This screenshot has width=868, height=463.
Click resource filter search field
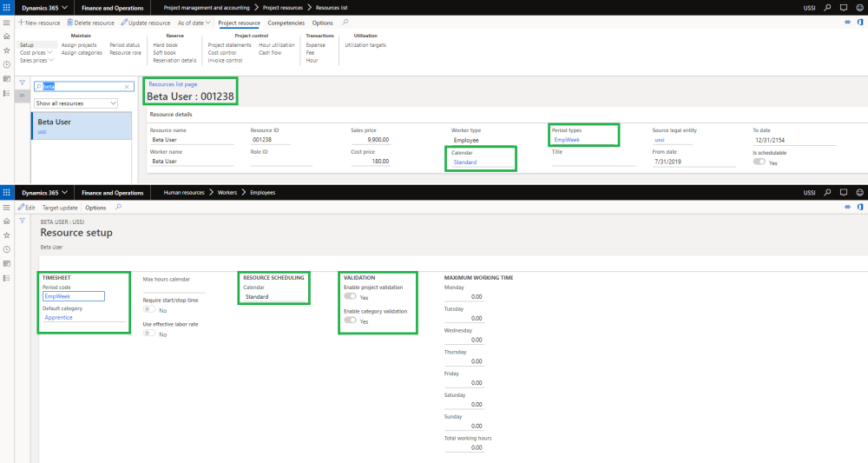pos(84,86)
